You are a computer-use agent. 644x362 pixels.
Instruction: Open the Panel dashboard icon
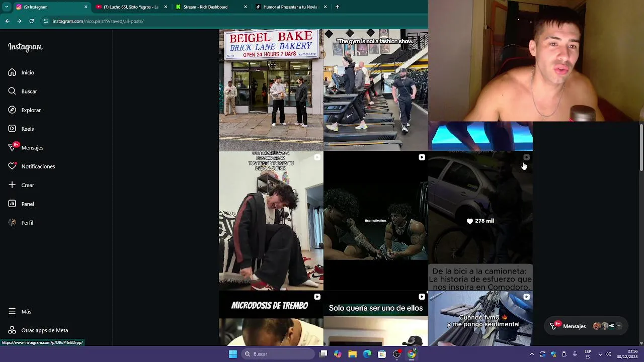tap(12, 204)
